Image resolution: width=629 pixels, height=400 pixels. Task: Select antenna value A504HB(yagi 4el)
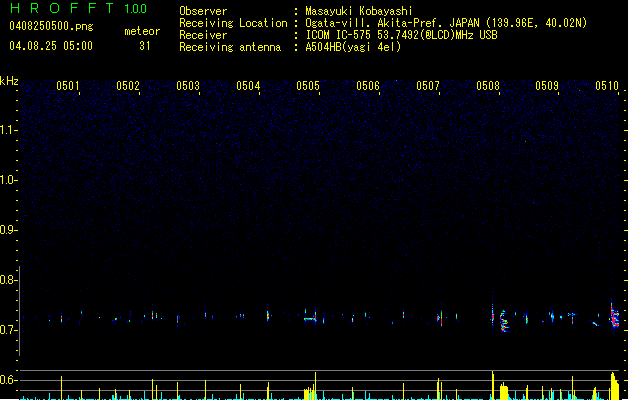(x=353, y=47)
